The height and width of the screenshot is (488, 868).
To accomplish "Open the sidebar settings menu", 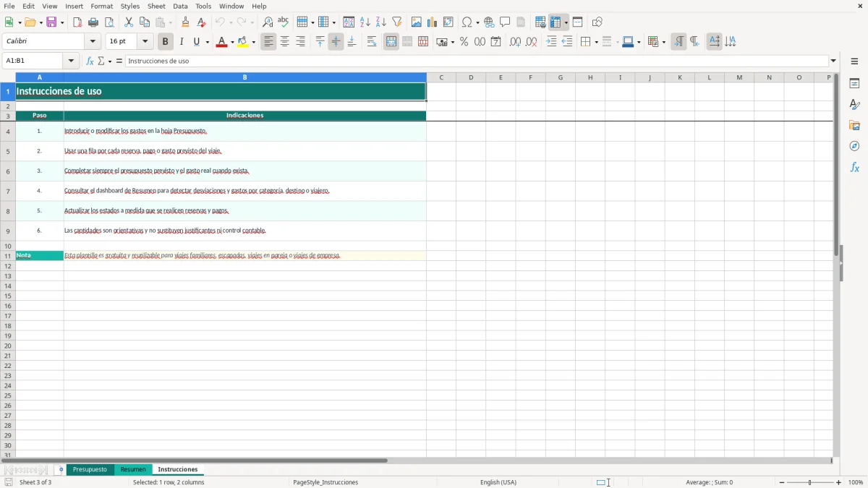I will tap(854, 61).
